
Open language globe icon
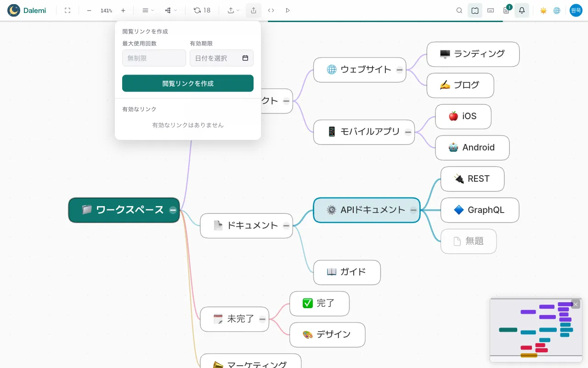pyautogui.click(x=557, y=10)
